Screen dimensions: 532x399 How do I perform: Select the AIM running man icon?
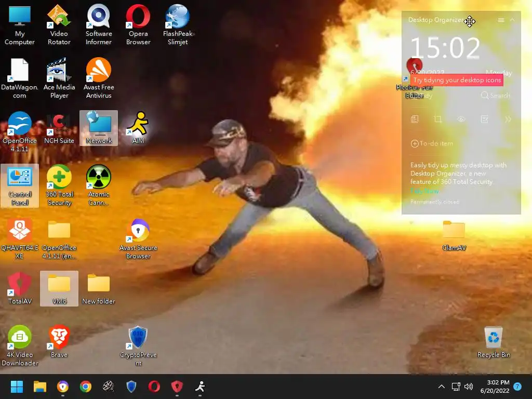click(x=138, y=128)
